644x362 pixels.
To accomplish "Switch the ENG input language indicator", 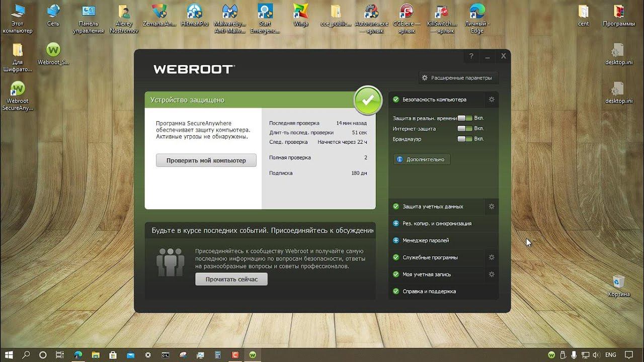I will 611,355.
